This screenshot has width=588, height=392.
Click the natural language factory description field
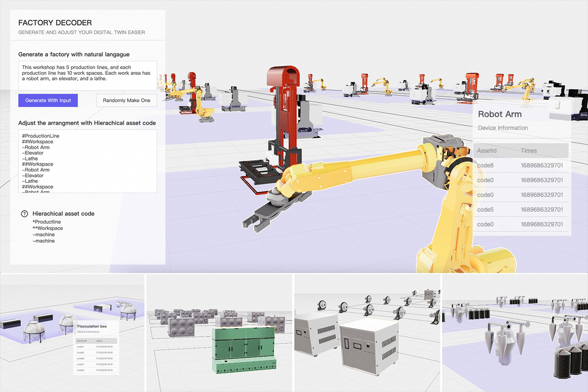[88, 75]
